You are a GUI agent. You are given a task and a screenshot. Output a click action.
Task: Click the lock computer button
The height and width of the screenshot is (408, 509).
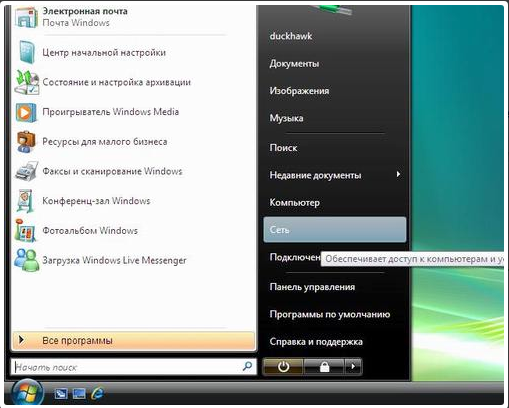pyautogui.click(x=324, y=367)
